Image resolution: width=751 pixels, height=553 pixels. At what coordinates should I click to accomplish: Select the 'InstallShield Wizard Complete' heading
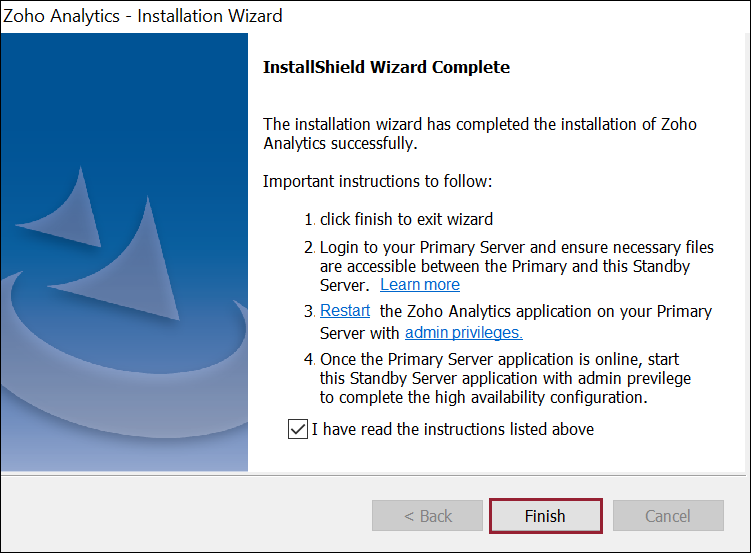386,67
